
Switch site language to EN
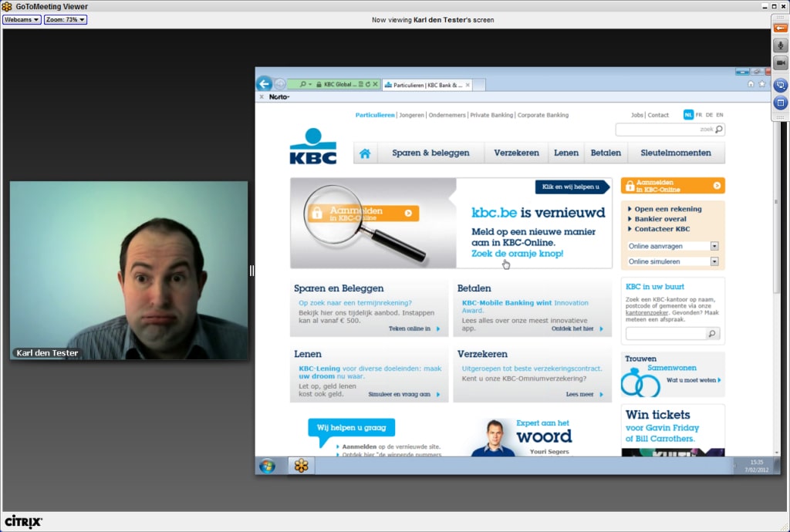click(x=720, y=115)
